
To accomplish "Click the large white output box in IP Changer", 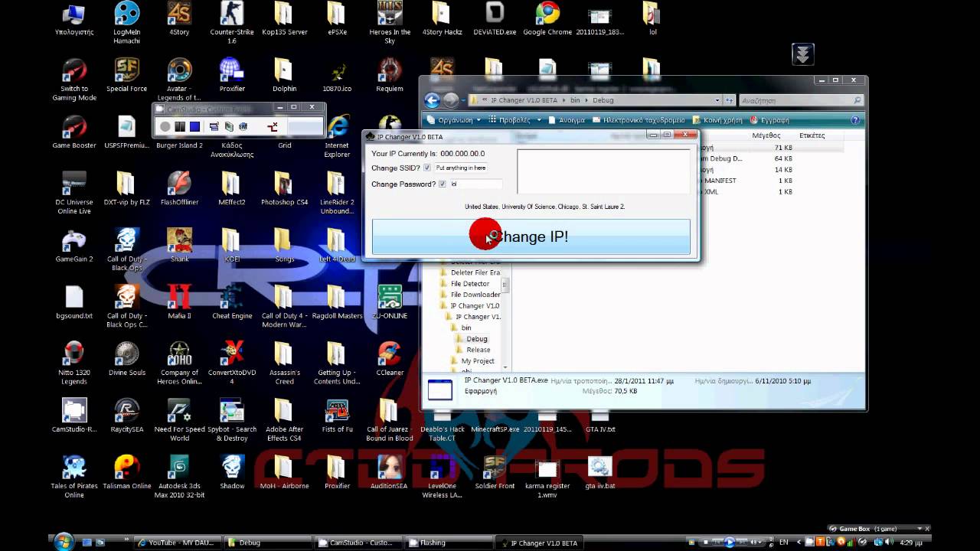I will click(x=603, y=171).
